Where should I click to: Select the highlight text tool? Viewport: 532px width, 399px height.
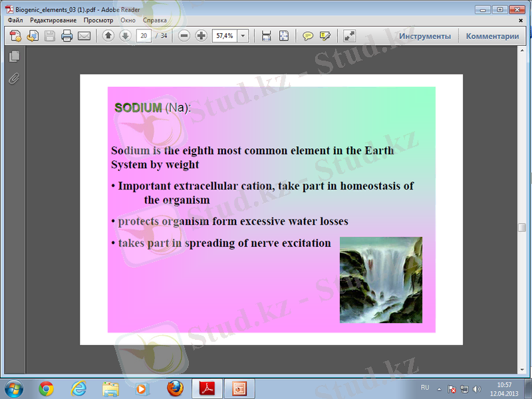click(x=325, y=36)
